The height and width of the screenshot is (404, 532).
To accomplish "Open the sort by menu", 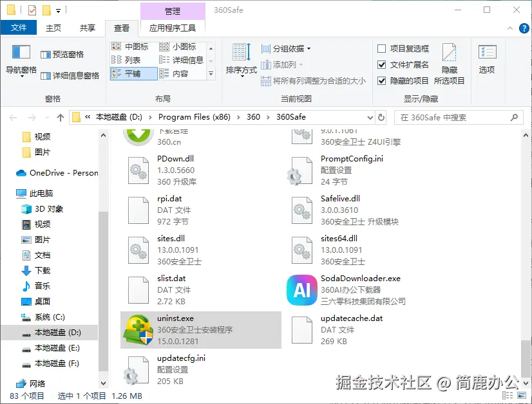I will pyautogui.click(x=242, y=60).
